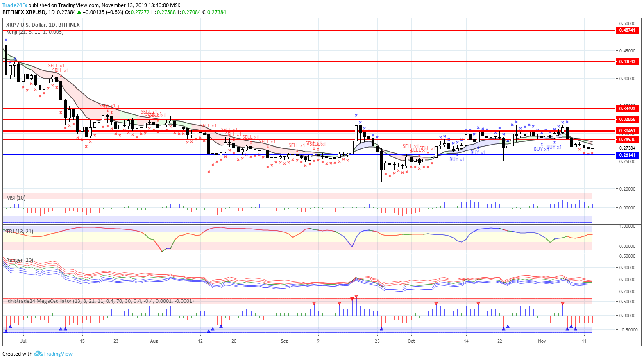Image resolution: width=644 pixels, height=361 pixels.
Task: Click the BITFINEX:XRPUSD symbol in header
Action: (x=25, y=12)
